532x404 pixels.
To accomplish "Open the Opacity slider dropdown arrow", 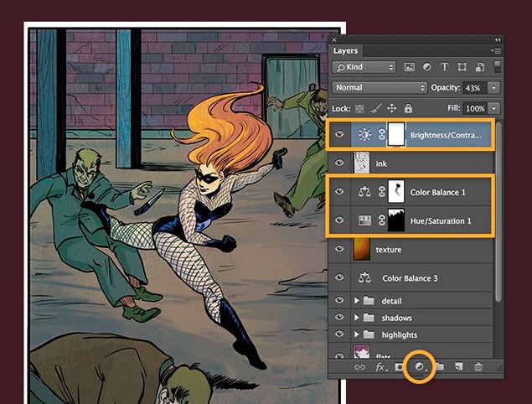I will point(493,88).
